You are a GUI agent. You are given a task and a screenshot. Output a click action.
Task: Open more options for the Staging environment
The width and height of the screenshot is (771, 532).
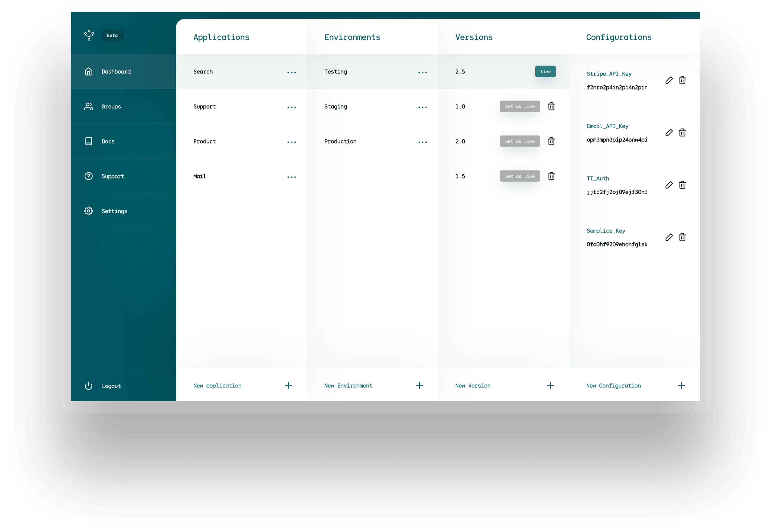click(x=422, y=107)
